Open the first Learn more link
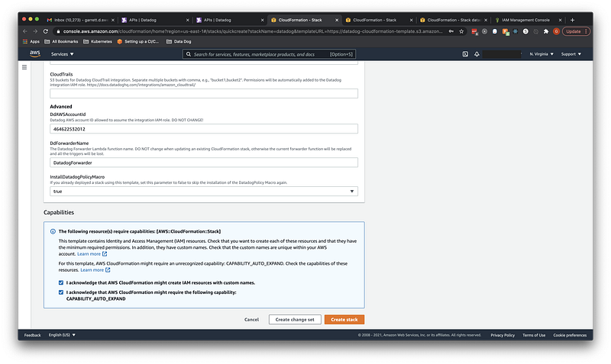The image size is (611, 364). [92, 254]
